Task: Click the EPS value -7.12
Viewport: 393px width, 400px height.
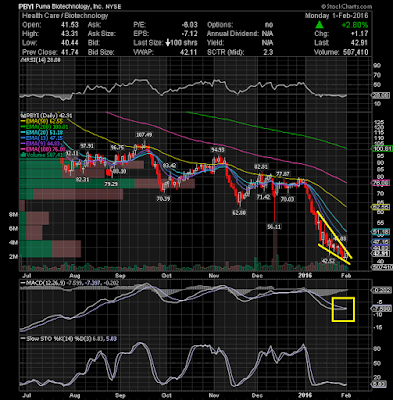Action: click(x=189, y=34)
